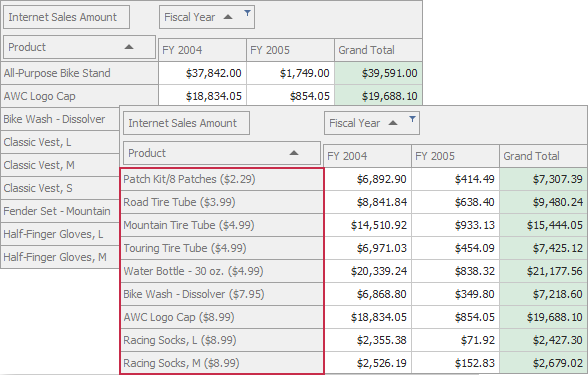Click the $15,444.05 grand total cell
Viewport: 588px width, 375px height.
tap(543, 225)
